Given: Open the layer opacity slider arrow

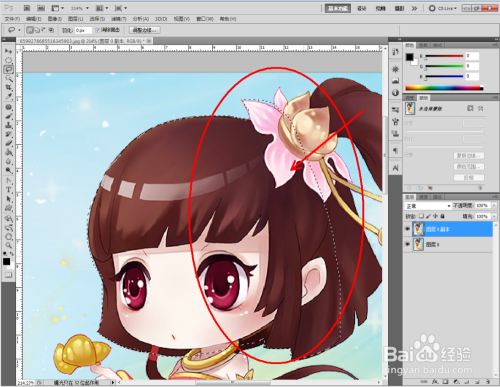Looking at the screenshot, I should (x=494, y=205).
